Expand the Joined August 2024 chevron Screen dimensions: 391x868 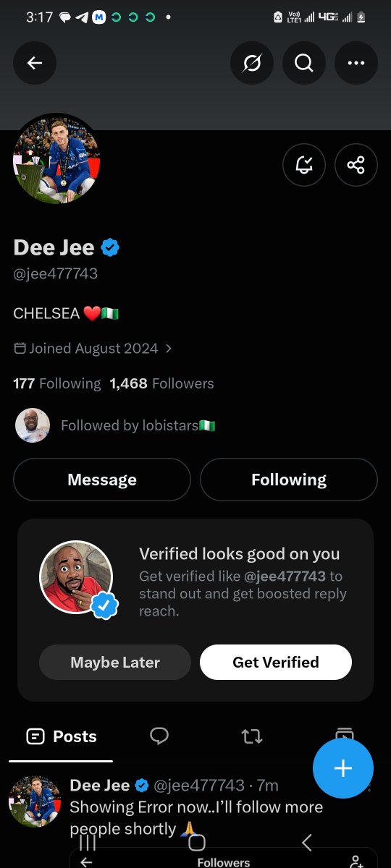coord(169,349)
